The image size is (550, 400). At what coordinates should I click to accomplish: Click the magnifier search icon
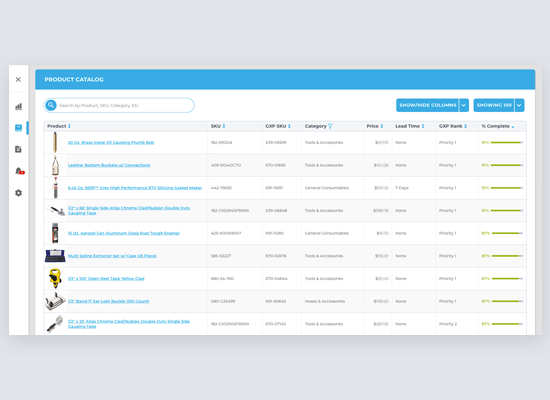[51, 105]
